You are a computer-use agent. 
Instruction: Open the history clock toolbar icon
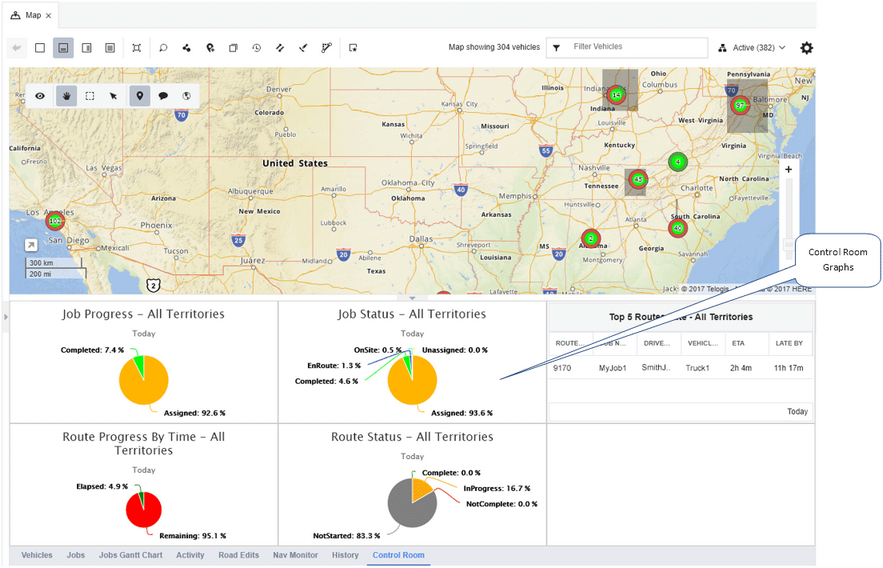tap(256, 48)
